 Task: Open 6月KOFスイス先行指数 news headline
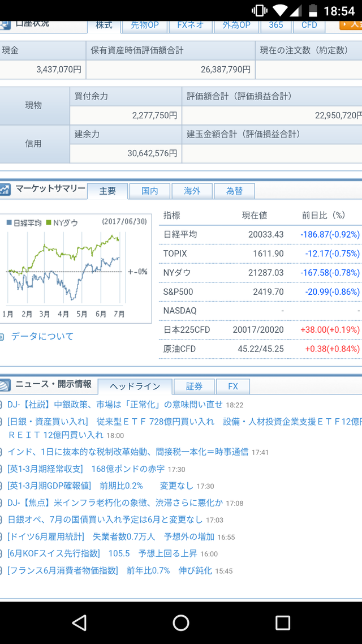(102, 553)
